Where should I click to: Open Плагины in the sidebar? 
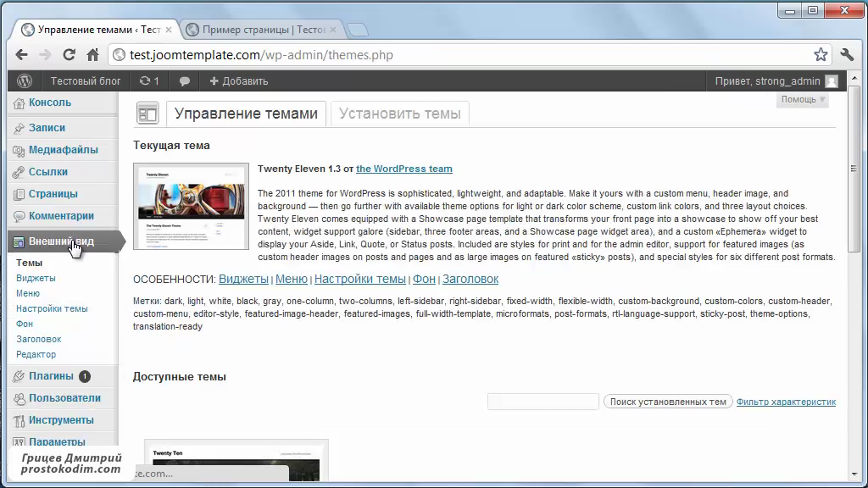tap(51, 375)
